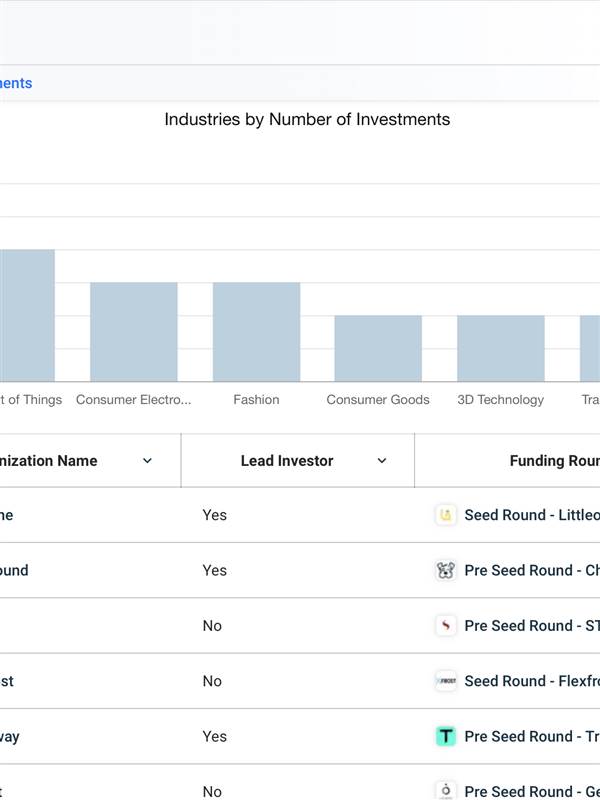Click the bear logo icon beside Pre Seed Round - Ch

tap(445, 570)
